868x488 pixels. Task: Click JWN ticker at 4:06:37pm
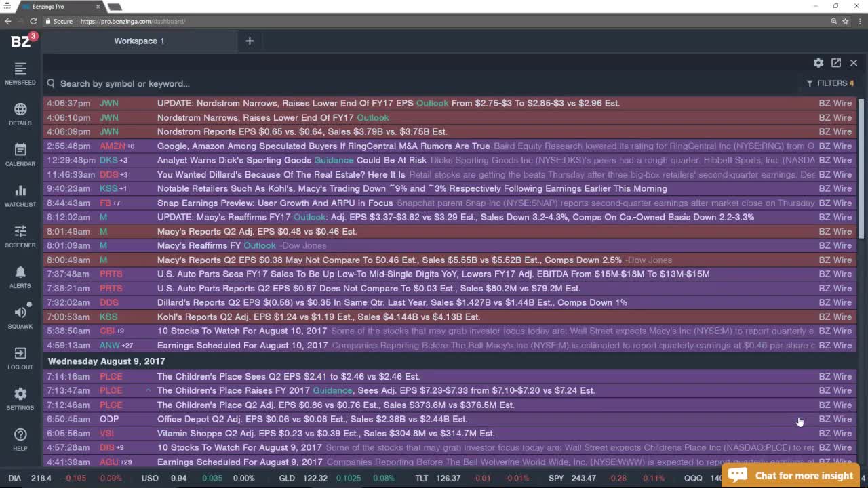pyautogui.click(x=108, y=103)
